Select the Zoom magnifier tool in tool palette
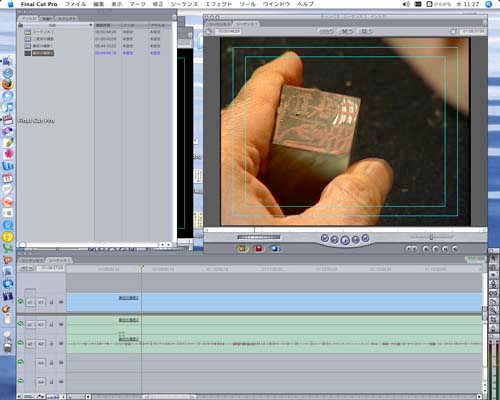 (x=494, y=310)
